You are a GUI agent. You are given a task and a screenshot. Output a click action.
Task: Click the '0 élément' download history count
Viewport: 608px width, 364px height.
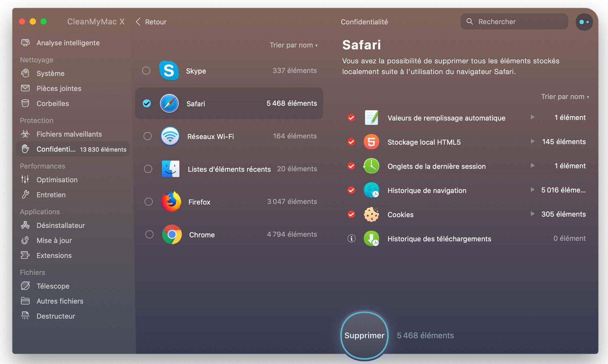pyautogui.click(x=570, y=238)
